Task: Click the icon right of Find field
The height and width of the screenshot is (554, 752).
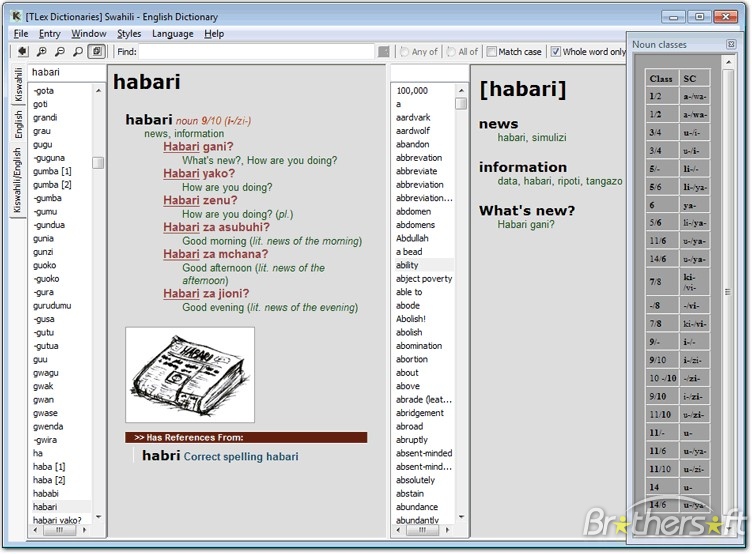Action: click(383, 52)
